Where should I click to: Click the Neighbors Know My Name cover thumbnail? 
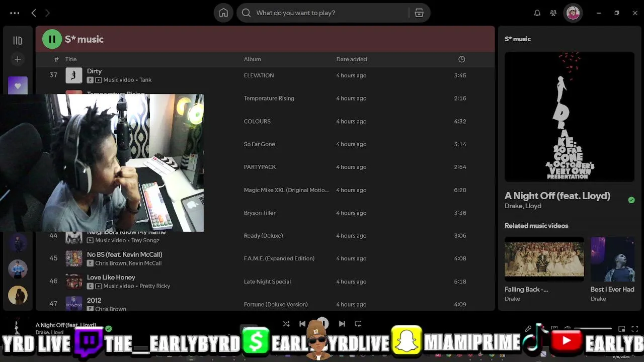pos(74,237)
